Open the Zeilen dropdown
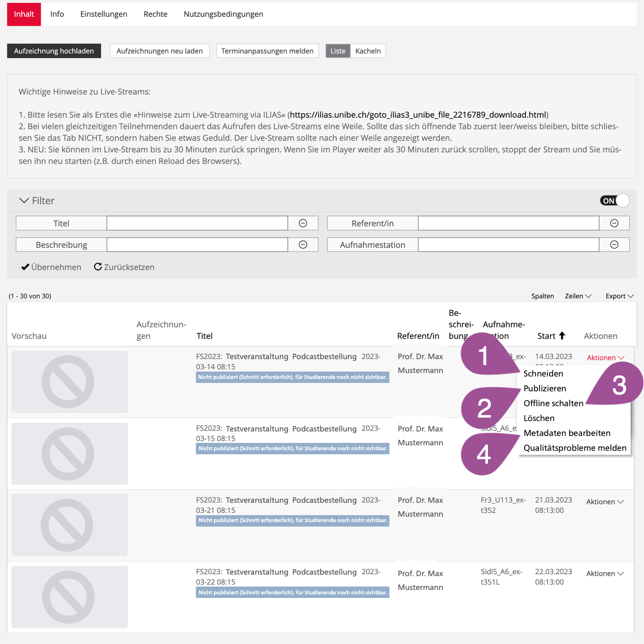 [578, 296]
